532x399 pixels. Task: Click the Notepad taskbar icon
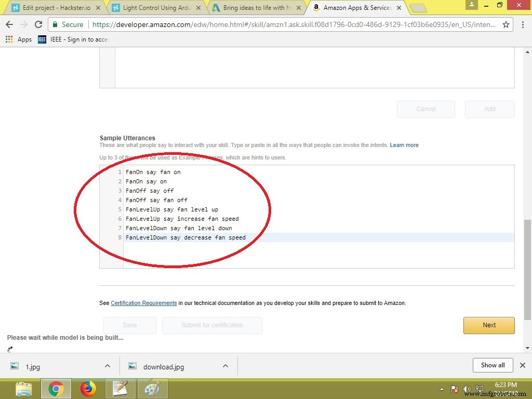[121, 388]
